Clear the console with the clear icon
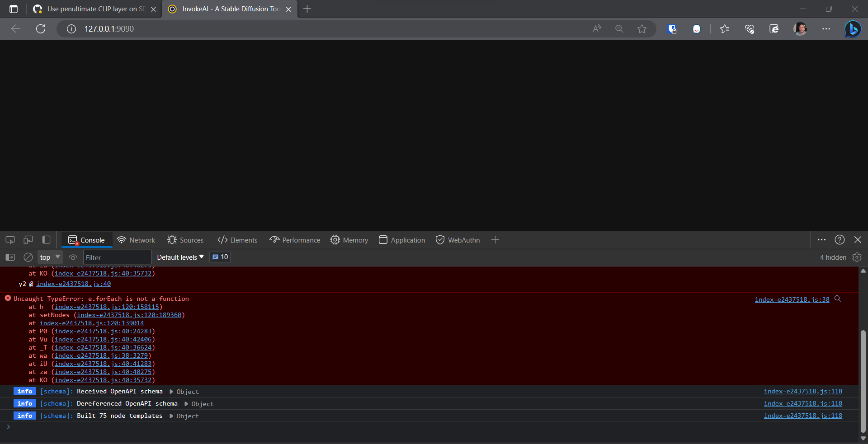Image resolution: width=868 pixels, height=444 pixels. coord(28,257)
